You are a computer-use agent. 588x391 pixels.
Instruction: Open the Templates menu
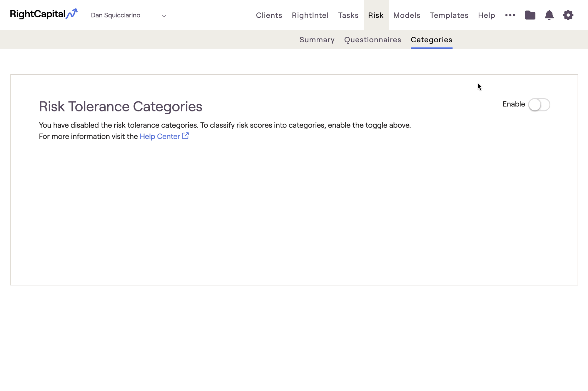pyautogui.click(x=449, y=15)
